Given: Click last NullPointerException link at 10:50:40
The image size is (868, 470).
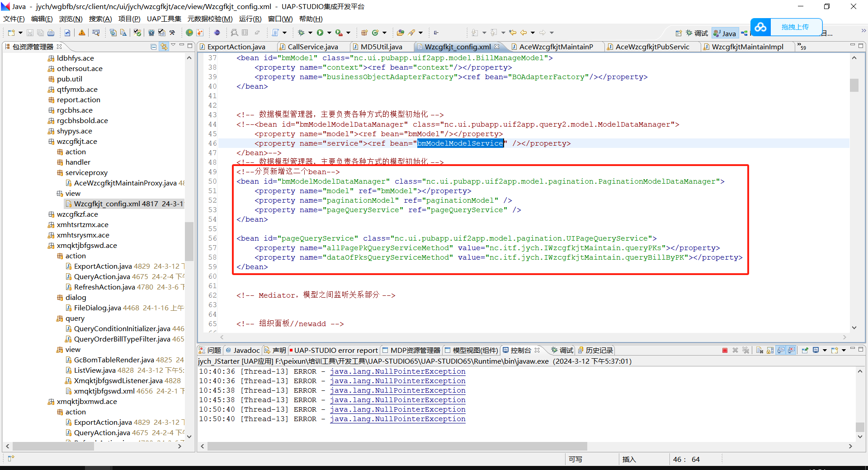Looking at the screenshot, I should 397,419.
